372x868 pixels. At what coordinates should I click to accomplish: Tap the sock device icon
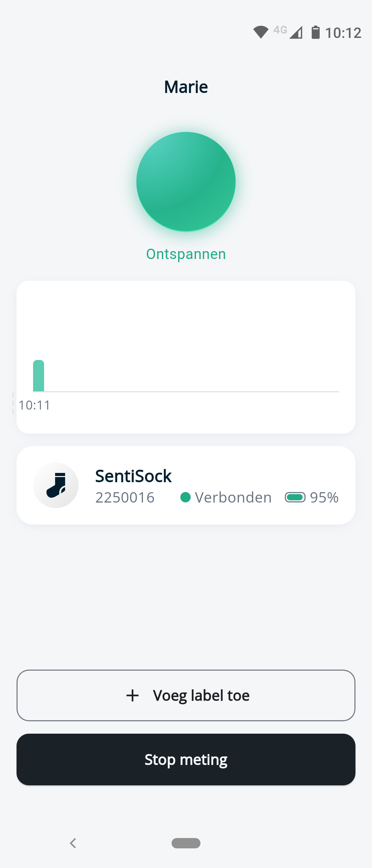[56, 485]
